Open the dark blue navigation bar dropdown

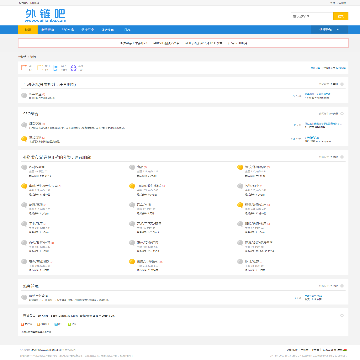pyautogui.click(x=329, y=30)
